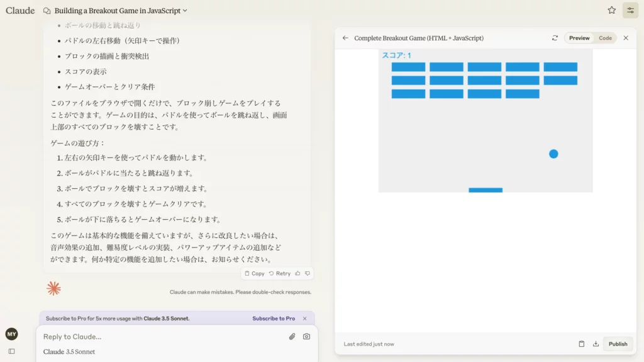Refresh the Breakout game preview

click(x=555, y=38)
